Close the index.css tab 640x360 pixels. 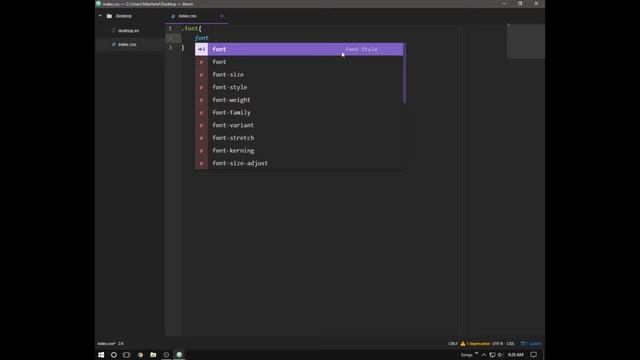pyautogui.click(x=222, y=16)
